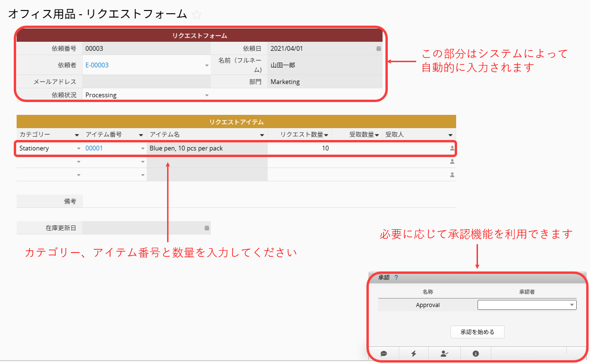Open the calendar picker for 依頼日
The height and width of the screenshot is (364, 590).
point(378,48)
